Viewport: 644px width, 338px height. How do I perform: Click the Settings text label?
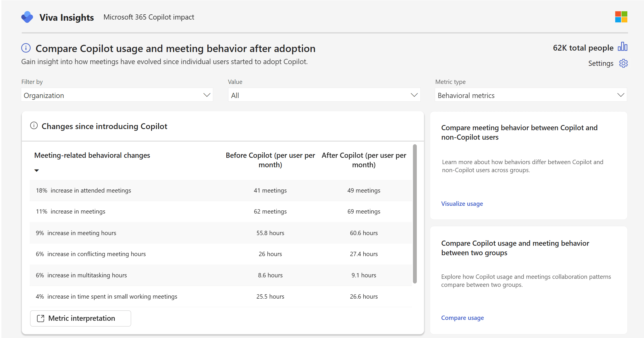point(601,63)
